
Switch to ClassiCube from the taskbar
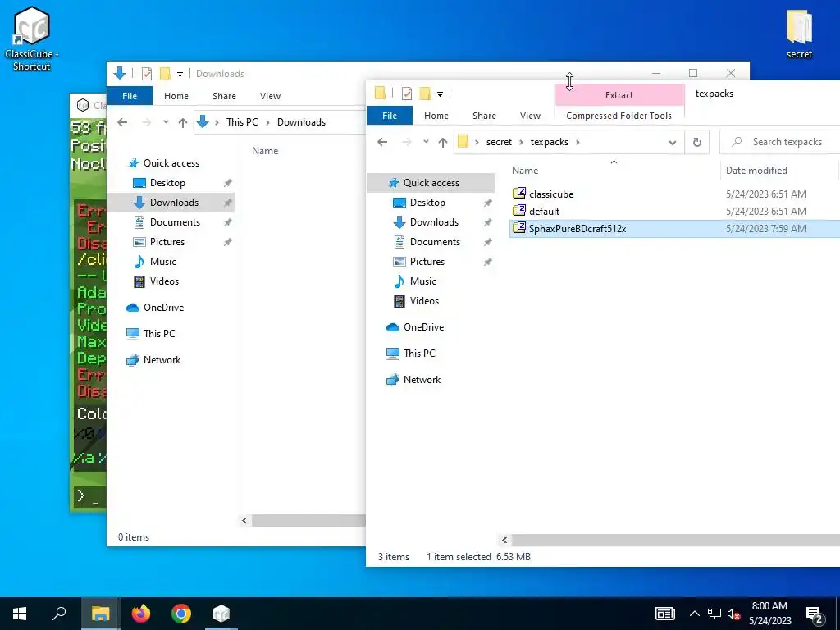click(x=221, y=614)
